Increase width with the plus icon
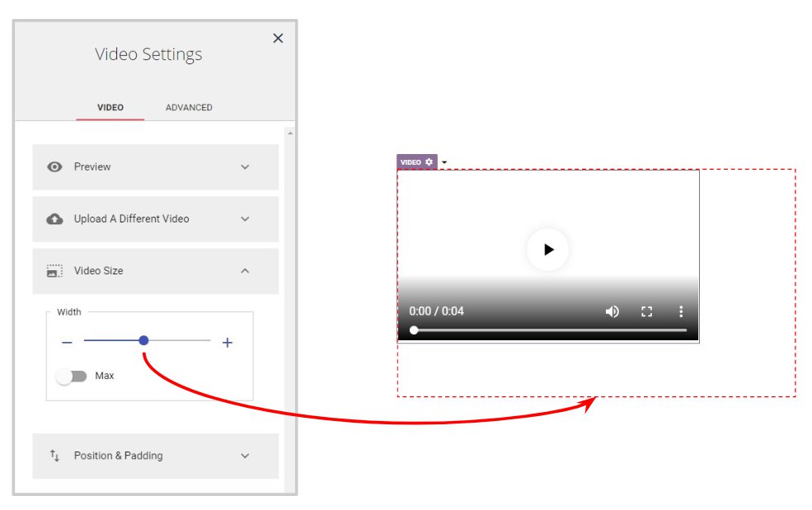The width and height of the screenshot is (812, 510). (x=228, y=342)
